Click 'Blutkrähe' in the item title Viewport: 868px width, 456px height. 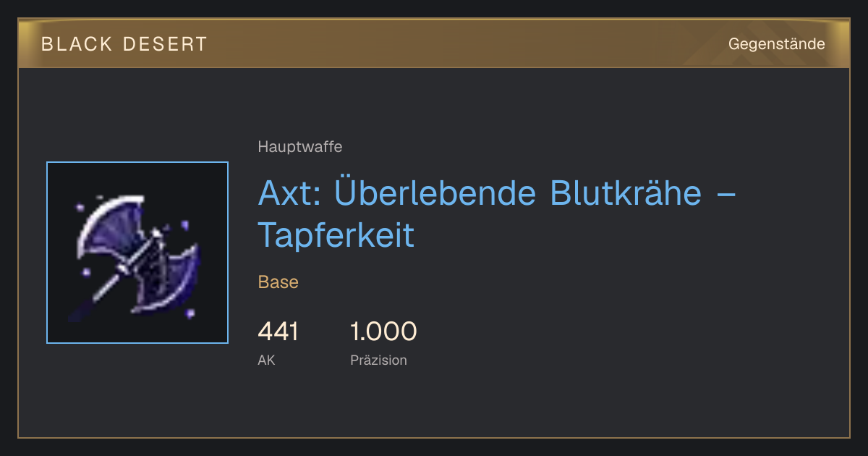(x=626, y=194)
